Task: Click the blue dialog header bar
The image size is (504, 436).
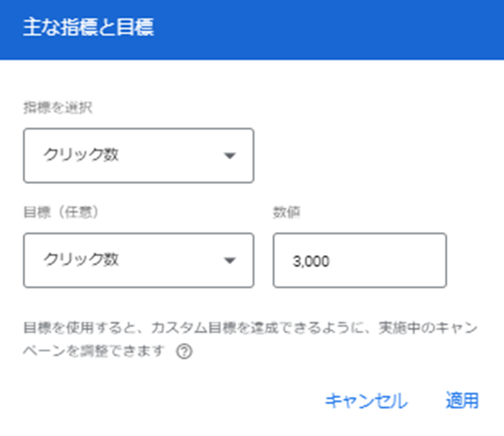Action: click(252, 30)
